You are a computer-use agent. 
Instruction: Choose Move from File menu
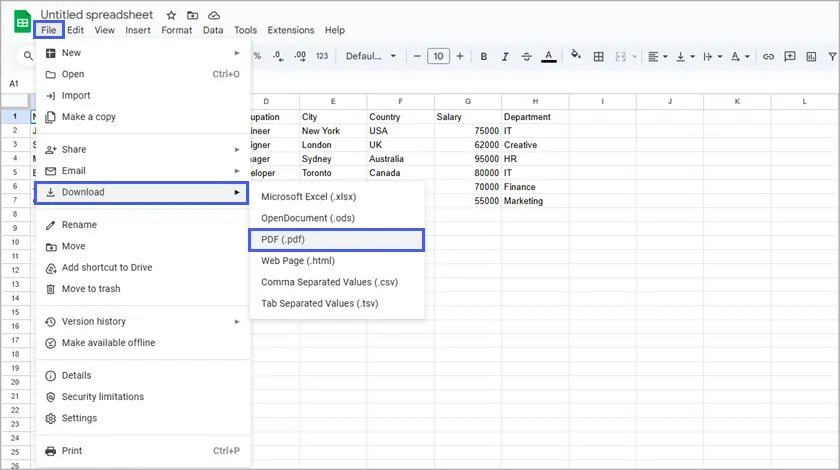142,246
